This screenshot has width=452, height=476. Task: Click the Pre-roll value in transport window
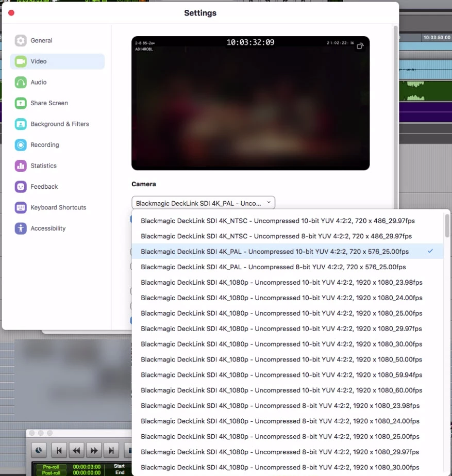coord(87,467)
